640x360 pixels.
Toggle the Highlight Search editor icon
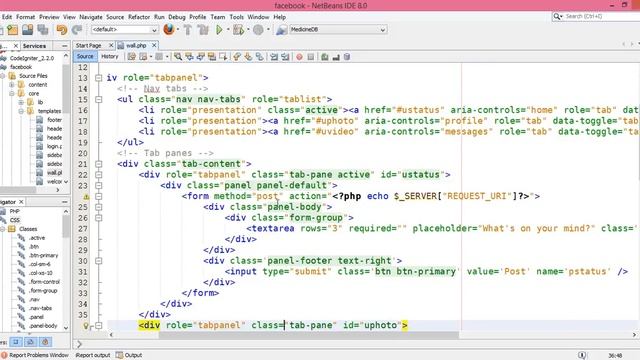(212, 57)
